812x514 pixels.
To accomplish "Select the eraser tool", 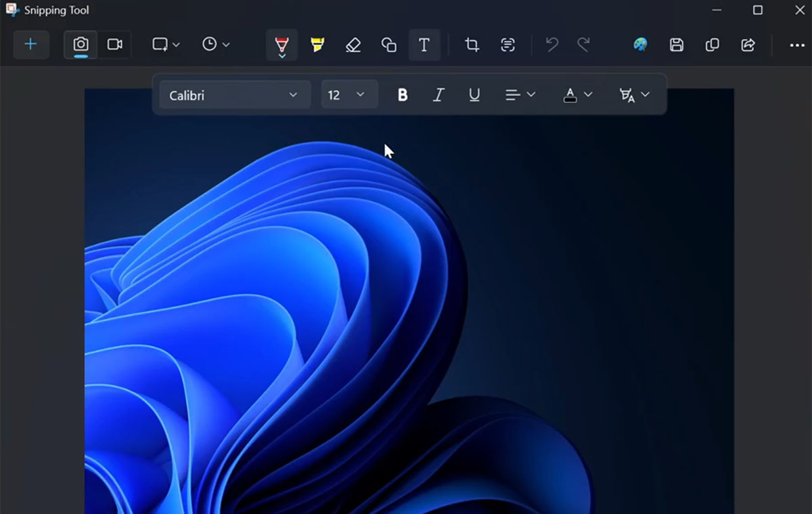I will (353, 44).
